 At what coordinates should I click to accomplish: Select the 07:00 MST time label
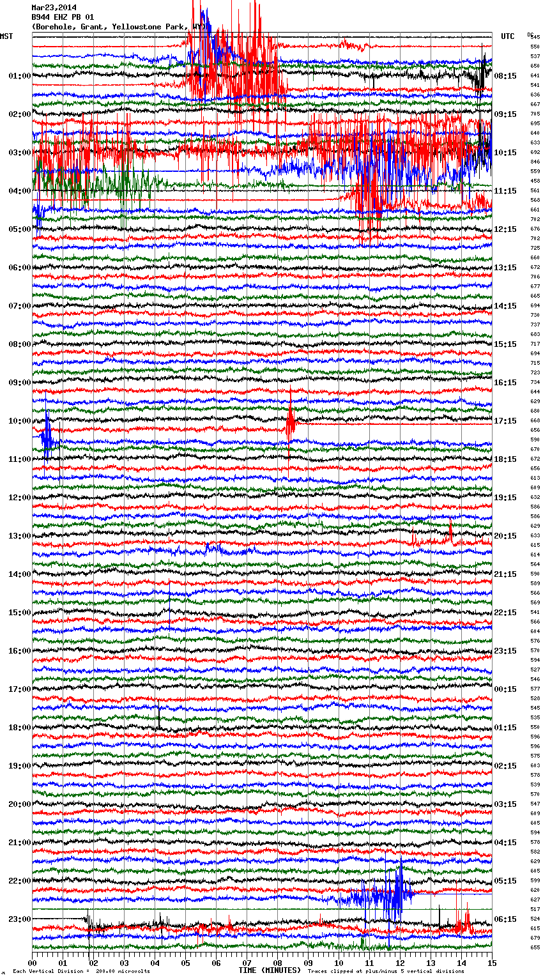click(x=20, y=306)
